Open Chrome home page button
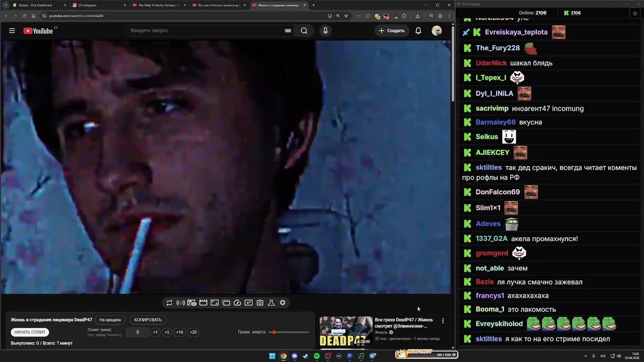 coord(33,16)
